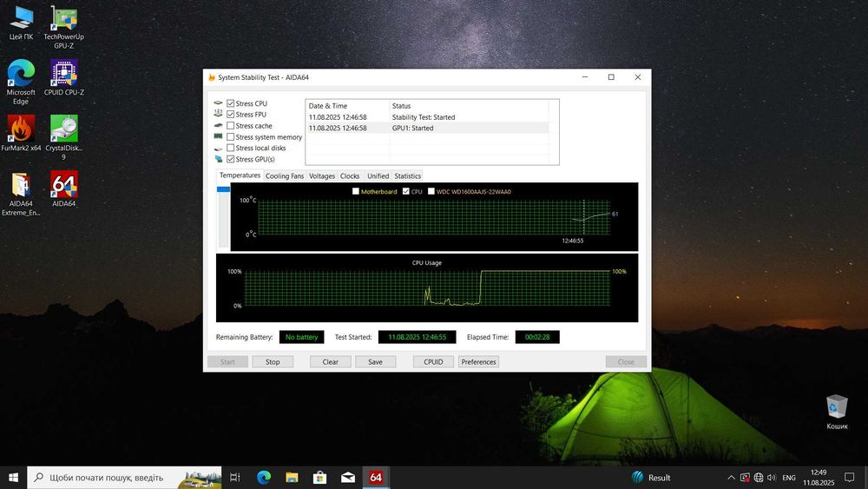
Task: Switch to Unified tab
Action: click(378, 176)
